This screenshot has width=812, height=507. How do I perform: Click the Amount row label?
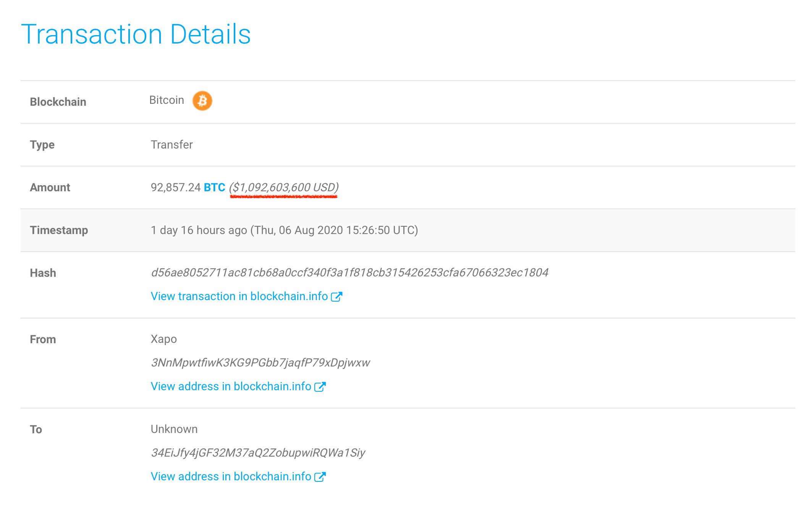click(50, 187)
